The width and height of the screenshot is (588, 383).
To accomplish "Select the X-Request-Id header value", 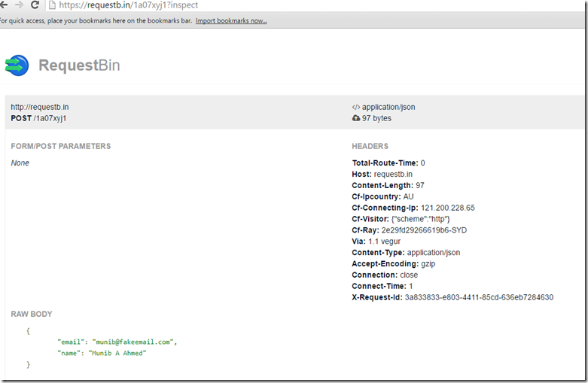I will (480, 297).
